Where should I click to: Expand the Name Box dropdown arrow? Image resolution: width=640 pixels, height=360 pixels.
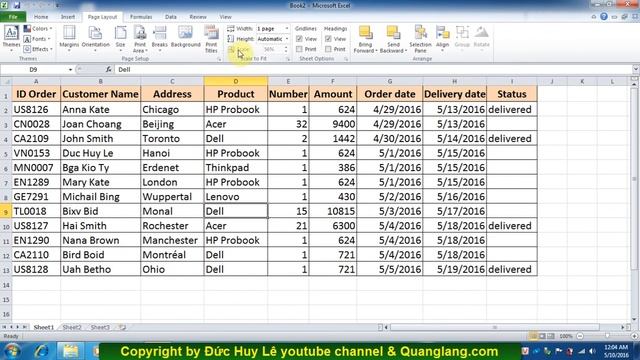[x=70, y=70]
